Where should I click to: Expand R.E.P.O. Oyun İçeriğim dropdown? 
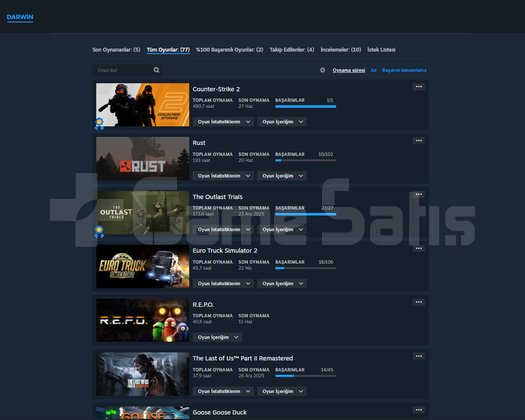click(217, 337)
